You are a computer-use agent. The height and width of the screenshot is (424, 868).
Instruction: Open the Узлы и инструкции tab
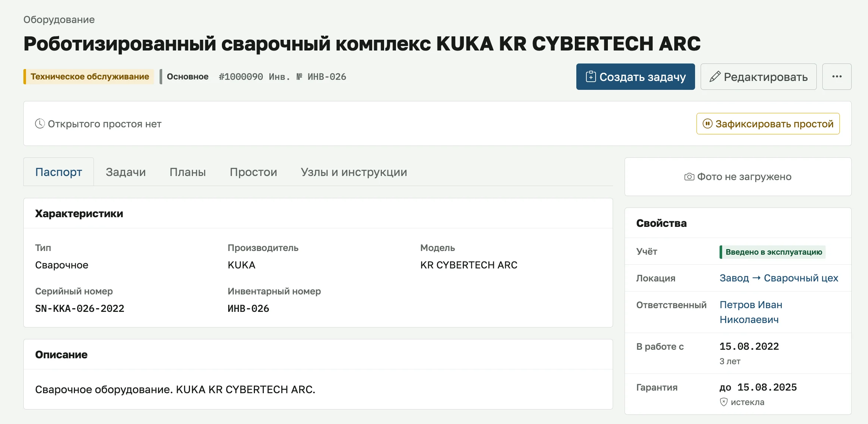pos(354,172)
